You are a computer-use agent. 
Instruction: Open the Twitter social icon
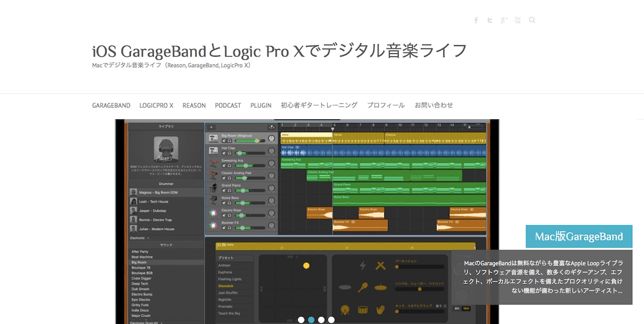[x=490, y=20]
